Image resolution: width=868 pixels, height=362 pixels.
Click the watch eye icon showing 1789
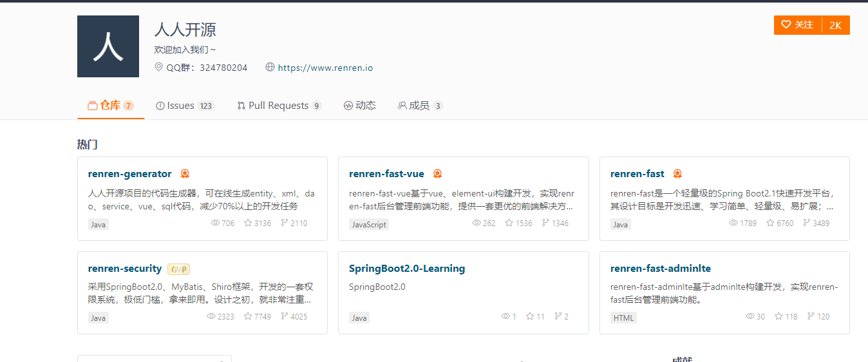733,223
